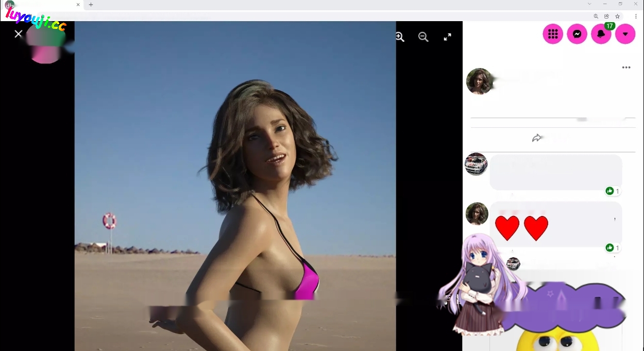Open a new browser tab
This screenshot has height=351, width=644.
(x=91, y=5)
